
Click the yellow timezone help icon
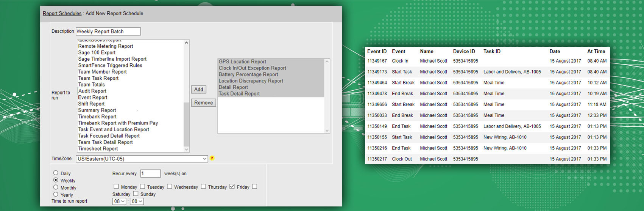click(x=212, y=158)
